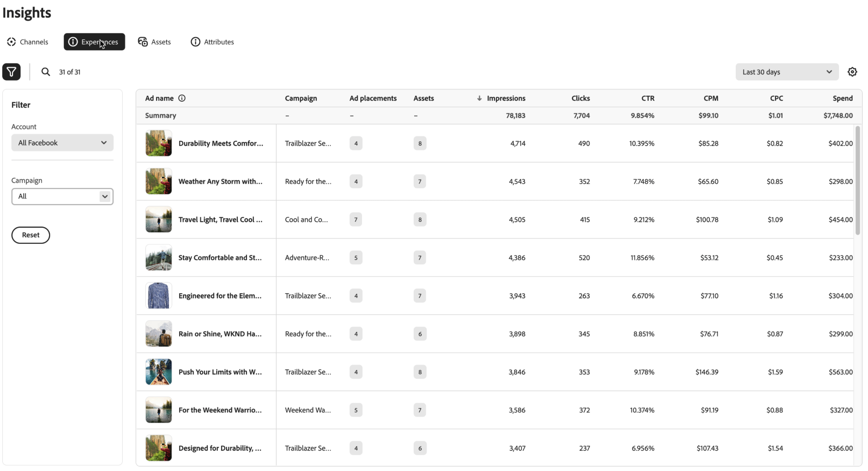Image resolution: width=868 pixels, height=471 pixels.
Task: Click the Ad name info icon
Action: [x=182, y=98]
